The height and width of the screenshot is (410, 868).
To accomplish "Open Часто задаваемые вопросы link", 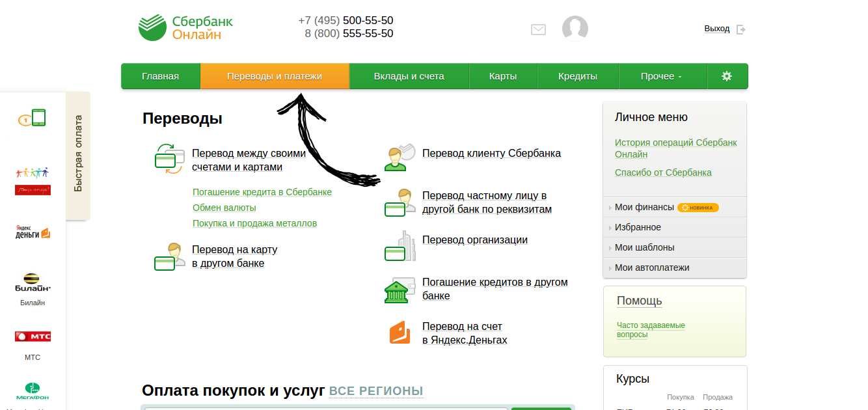I will [651, 330].
